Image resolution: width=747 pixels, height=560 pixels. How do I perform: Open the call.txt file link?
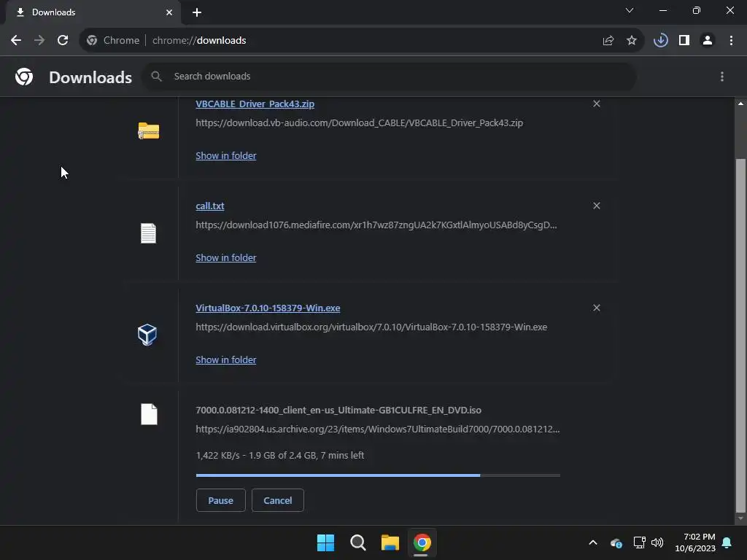[209, 206]
